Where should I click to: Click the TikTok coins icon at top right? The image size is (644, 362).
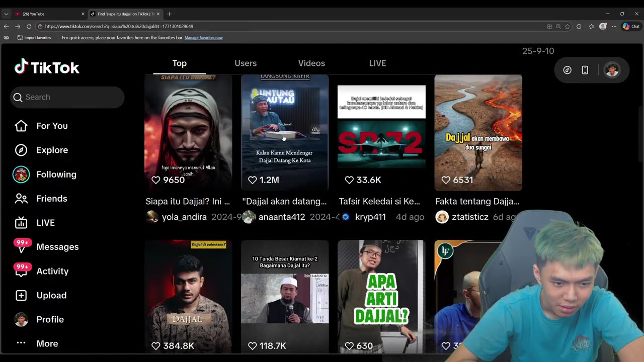pos(568,70)
